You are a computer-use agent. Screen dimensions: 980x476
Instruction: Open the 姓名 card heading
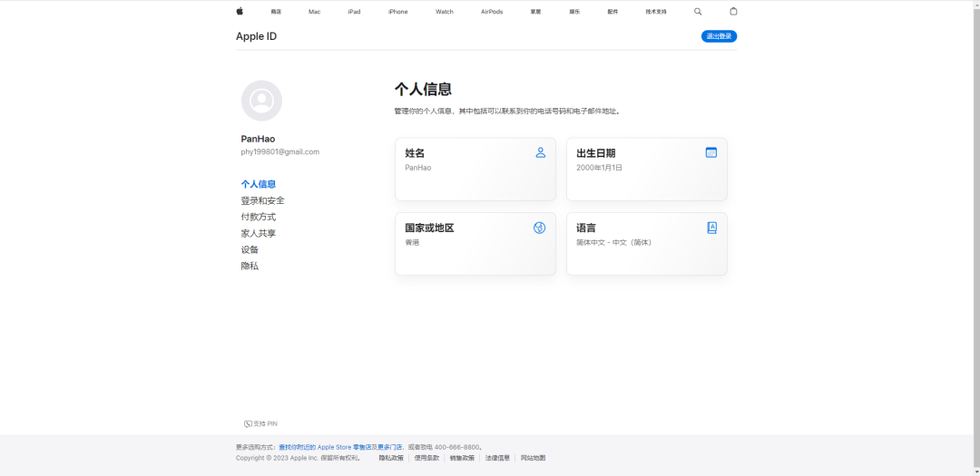415,153
